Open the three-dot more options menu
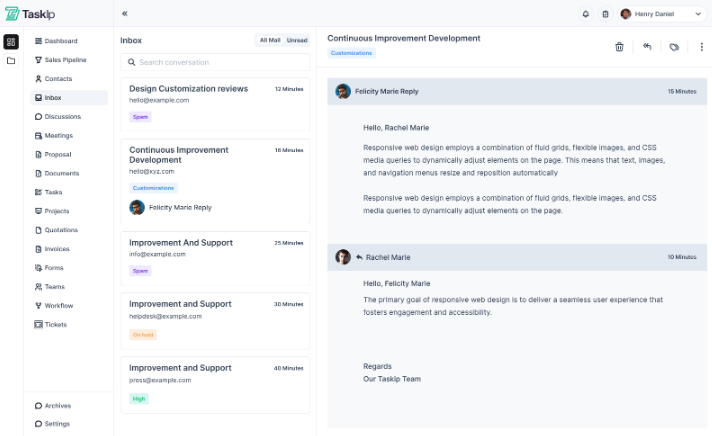This screenshot has width=712, height=436. pyautogui.click(x=701, y=46)
